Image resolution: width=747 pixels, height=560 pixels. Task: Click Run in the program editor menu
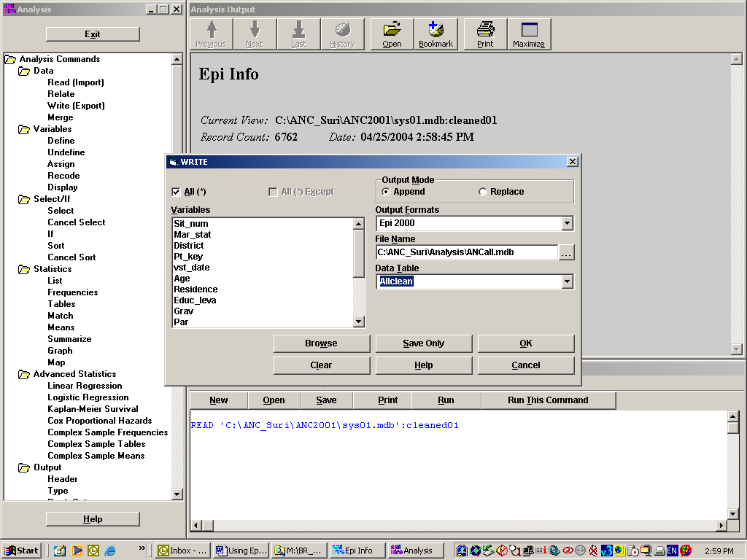click(x=446, y=400)
